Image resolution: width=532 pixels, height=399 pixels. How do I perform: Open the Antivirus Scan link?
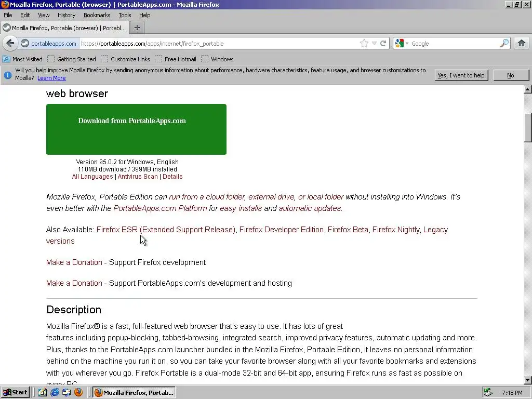pyautogui.click(x=137, y=177)
